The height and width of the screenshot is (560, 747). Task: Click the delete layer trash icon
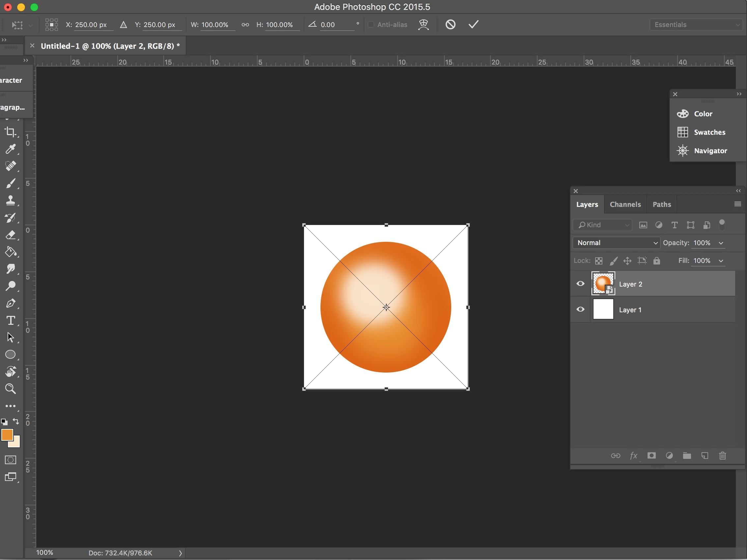pyautogui.click(x=722, y=456)
